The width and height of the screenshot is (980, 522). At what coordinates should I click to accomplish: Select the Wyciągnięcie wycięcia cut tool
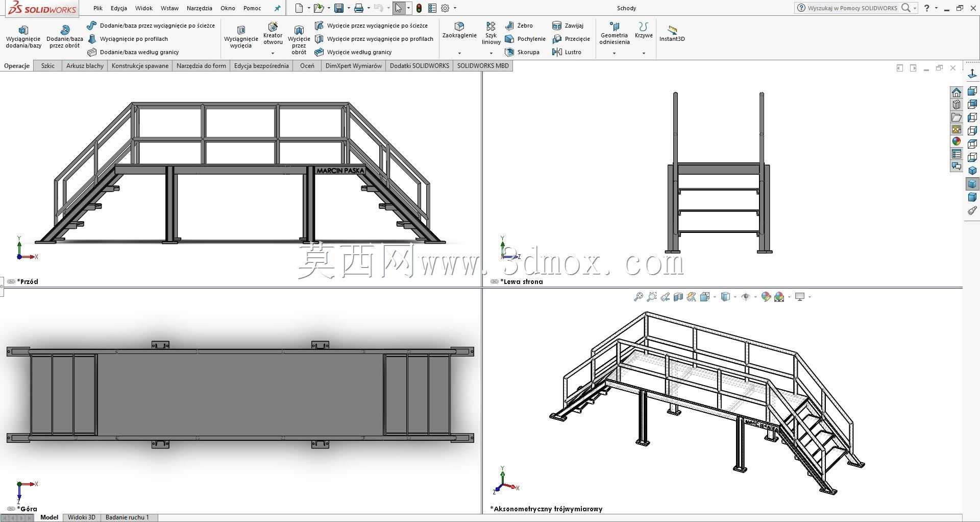click(x=241, y=37)
